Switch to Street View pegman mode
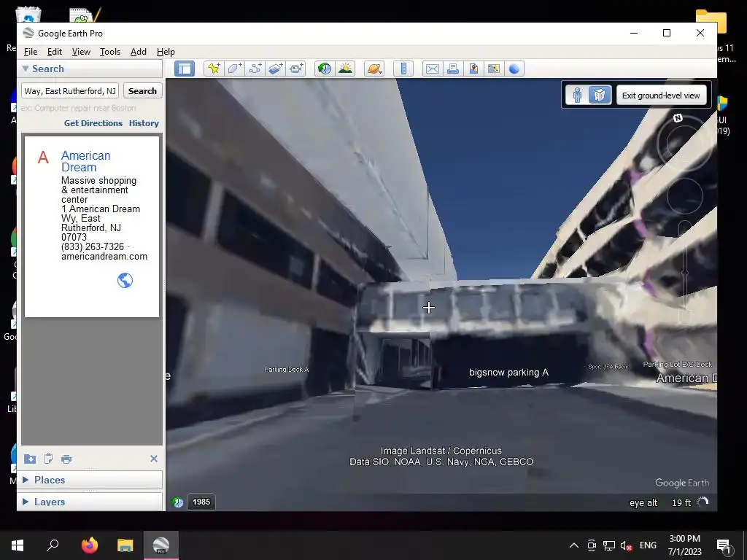The image size is (747, 560). (578, 96)
